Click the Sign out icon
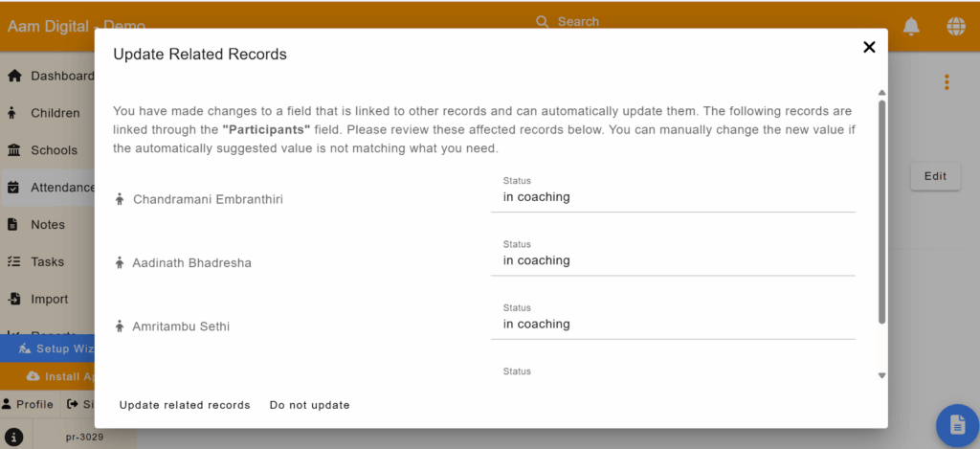 pyautogui.click(x=72, y=404)
